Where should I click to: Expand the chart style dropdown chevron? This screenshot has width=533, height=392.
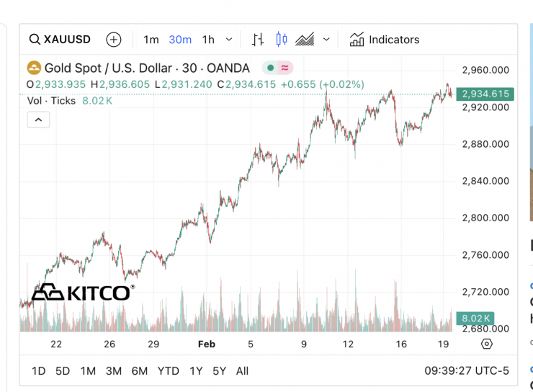[x=326, y=40]
